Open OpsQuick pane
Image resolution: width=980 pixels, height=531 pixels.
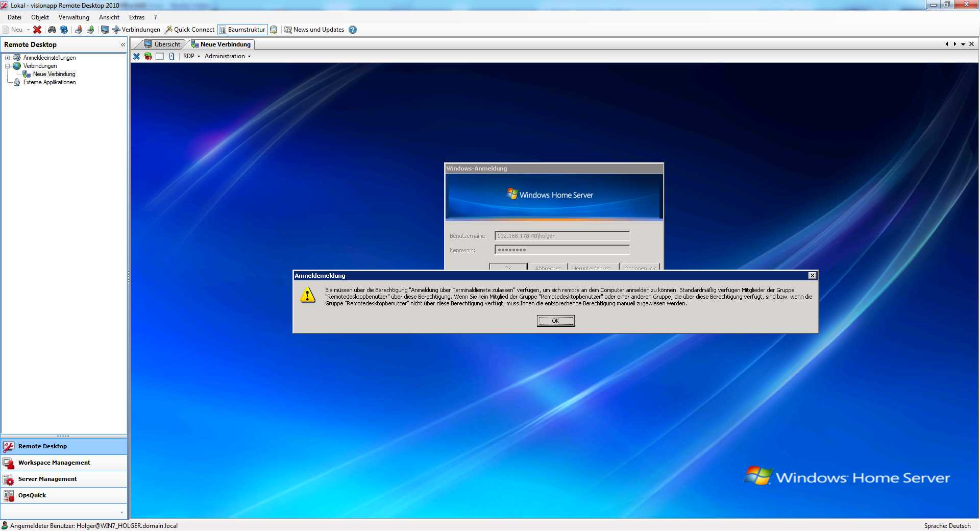coord(64,495)
